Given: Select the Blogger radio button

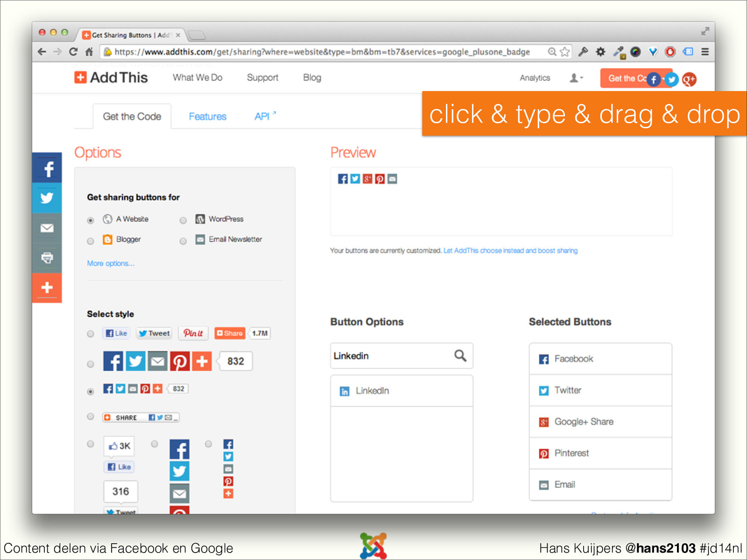Looking at the screenshot, I should (91, 241).
